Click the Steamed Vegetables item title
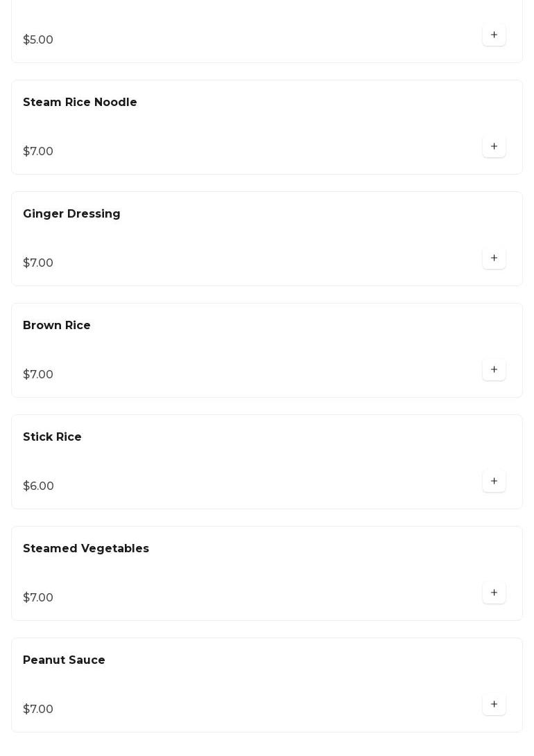Viewport: 534px width, 756px height. tap(86, 549)
